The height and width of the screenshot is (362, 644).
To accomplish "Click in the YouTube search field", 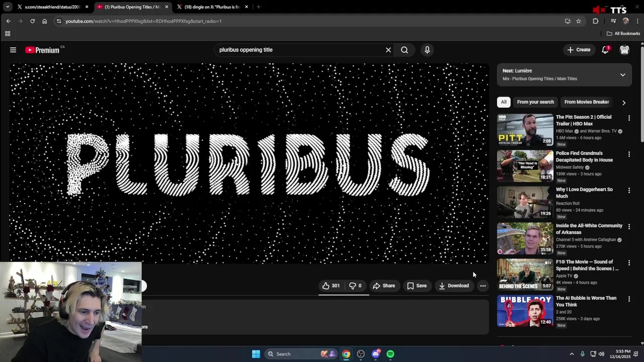I will (x=299, y=50).
